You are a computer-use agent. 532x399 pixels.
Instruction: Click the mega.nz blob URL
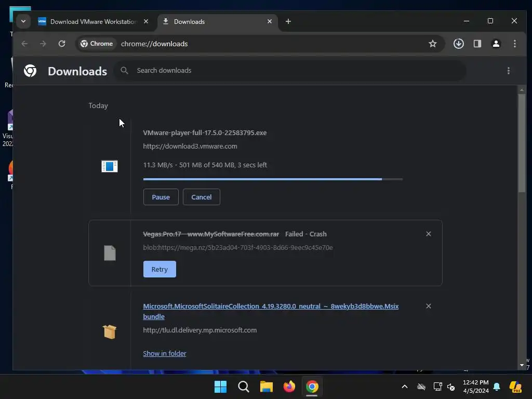[238, 248]
